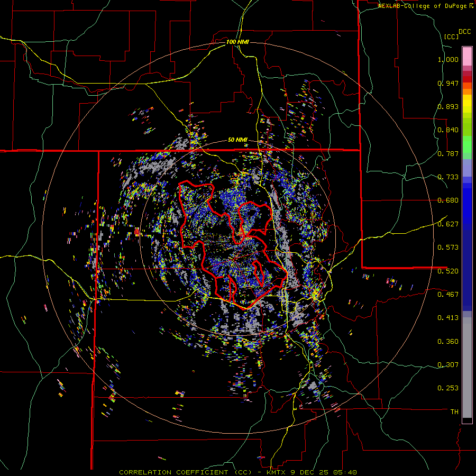
Task: Select the 0.467 scale value
Action: click(448, 294)
